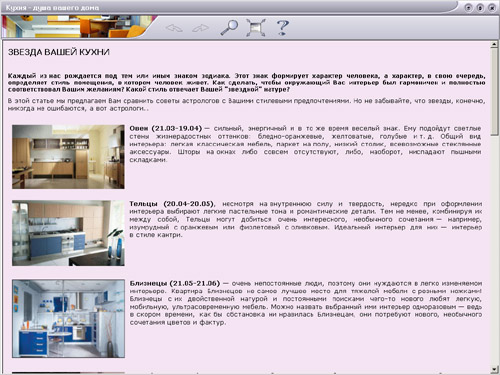500x375 pixels.
Task: Switch to fullscreen view via the toolbar icon
Action: (x=256, y=27)
